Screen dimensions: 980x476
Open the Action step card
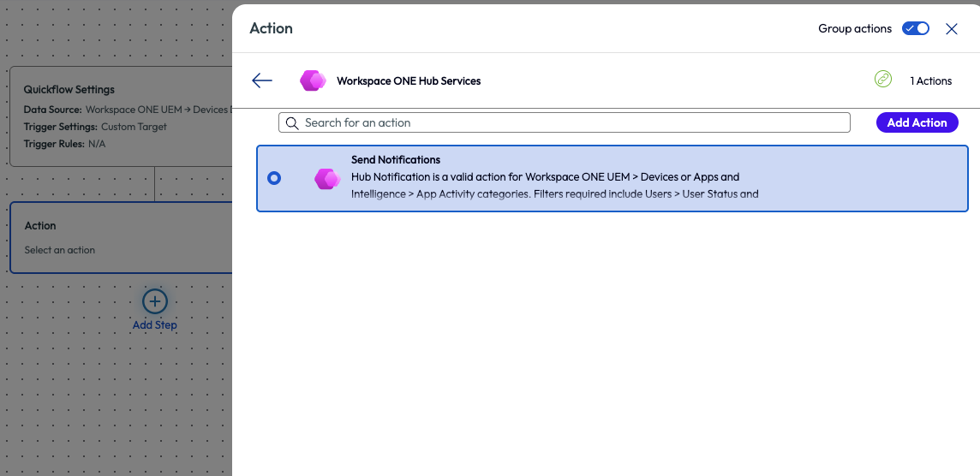click(120, 237)
